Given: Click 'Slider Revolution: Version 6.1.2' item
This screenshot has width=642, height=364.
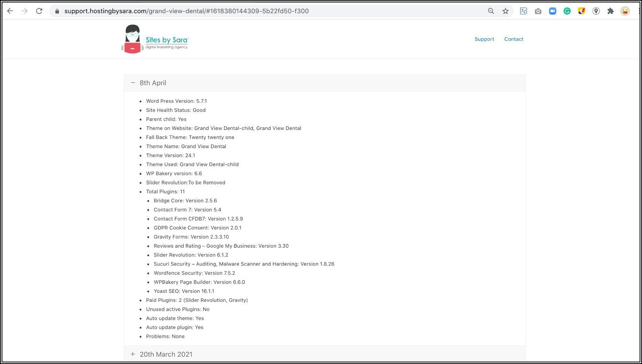Looking at the screenshot, I should point(191,255).
